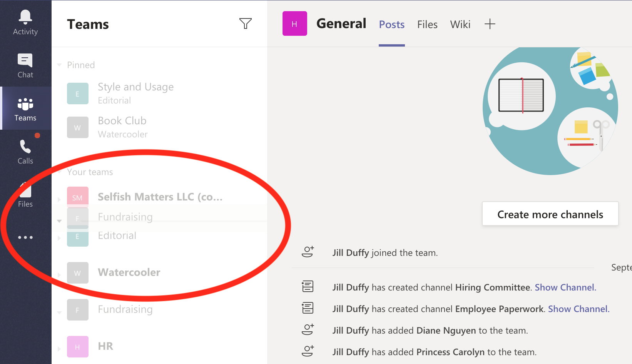
Task: Click the filter funnel icon
Action: (246, 23)
